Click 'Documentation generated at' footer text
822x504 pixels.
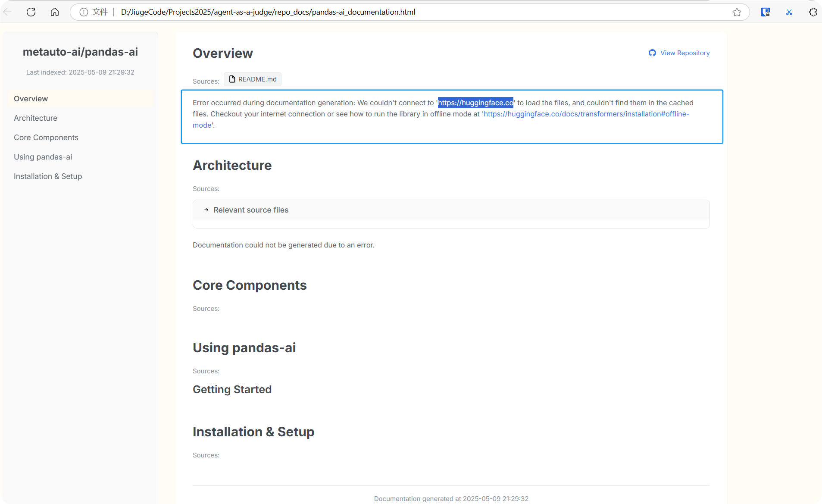(x=451, y=498)
